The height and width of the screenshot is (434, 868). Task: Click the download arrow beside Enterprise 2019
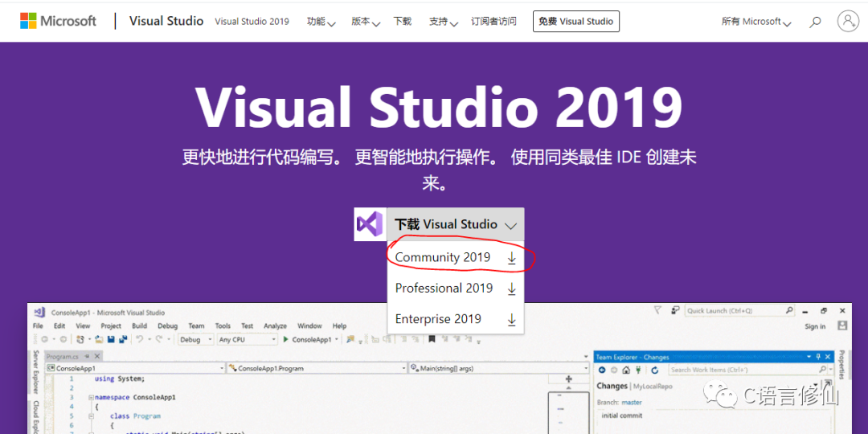pos(511,319)
